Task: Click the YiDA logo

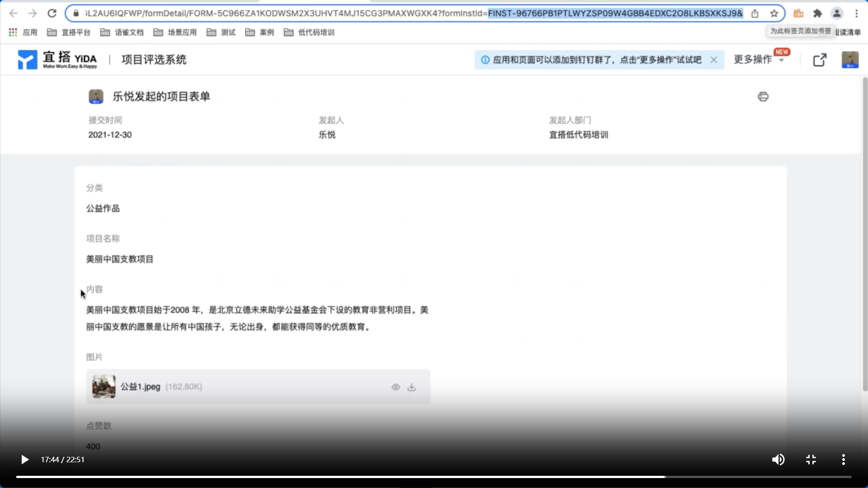Action: pyautogui.click(x=57, y=60)
